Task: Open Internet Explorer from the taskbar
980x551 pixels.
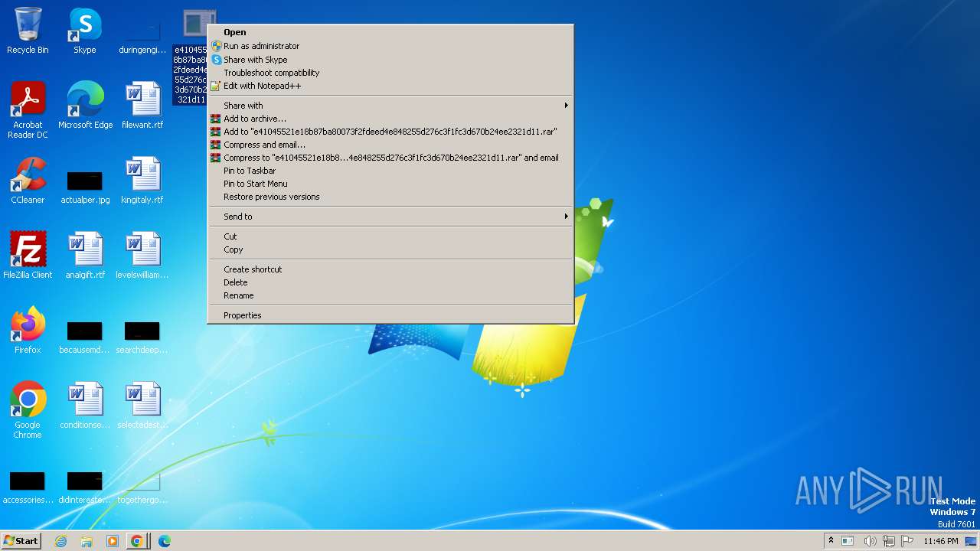Action: [x=61, y=541]
